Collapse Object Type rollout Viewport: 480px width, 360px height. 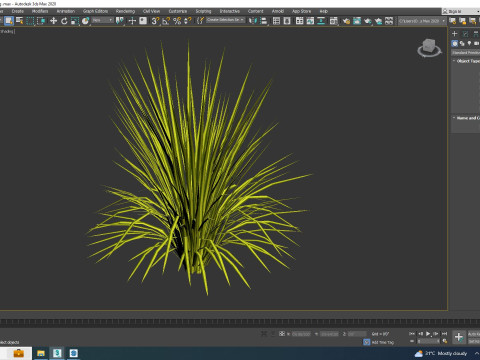click(x=466, y=61)
